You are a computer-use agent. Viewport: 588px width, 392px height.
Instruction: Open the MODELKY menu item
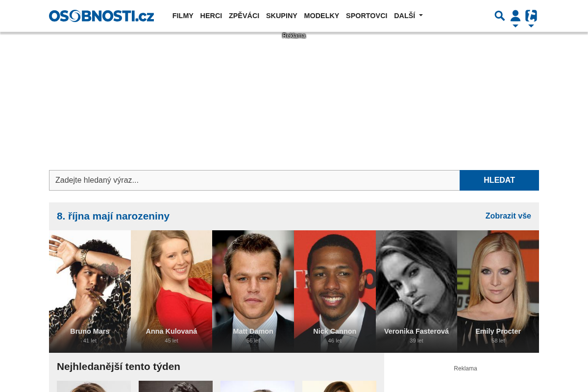[x=321, y=16]
